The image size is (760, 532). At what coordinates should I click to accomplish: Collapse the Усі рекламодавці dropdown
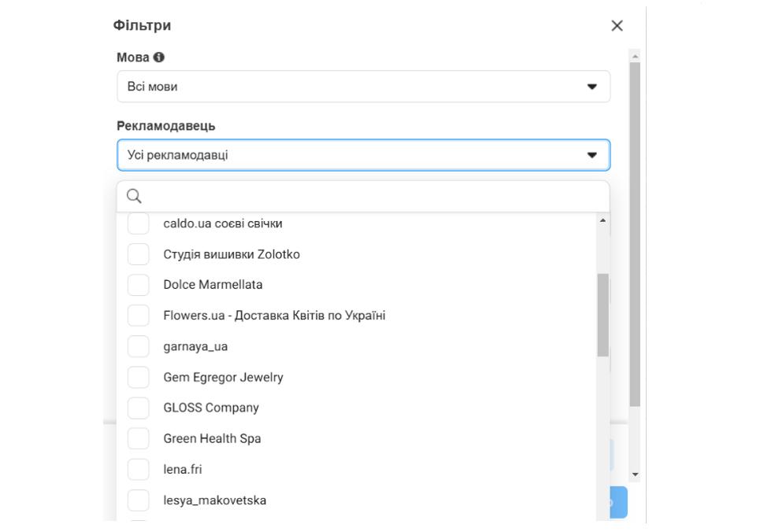(364, 155)
